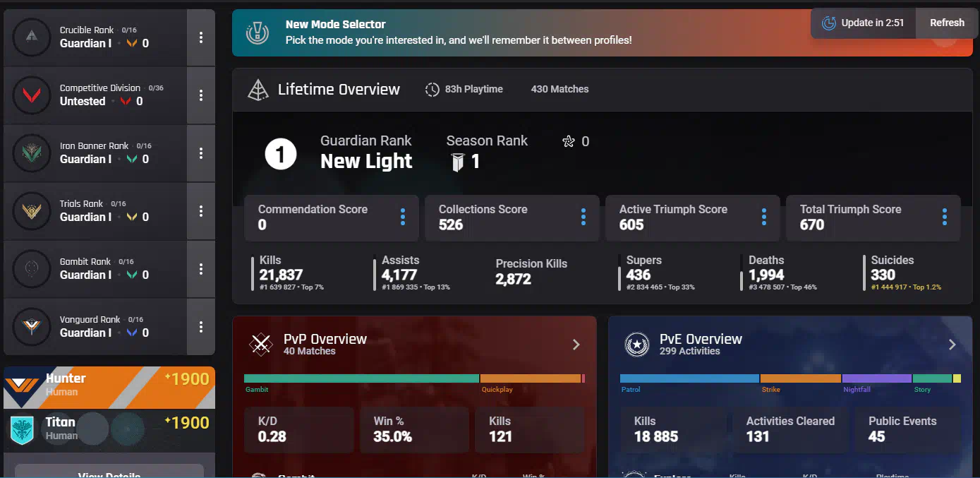The height and width of the screenshot is (478, 980).
Task: Click the Vanguard Rank emblem icon
Action: [32, 326]
